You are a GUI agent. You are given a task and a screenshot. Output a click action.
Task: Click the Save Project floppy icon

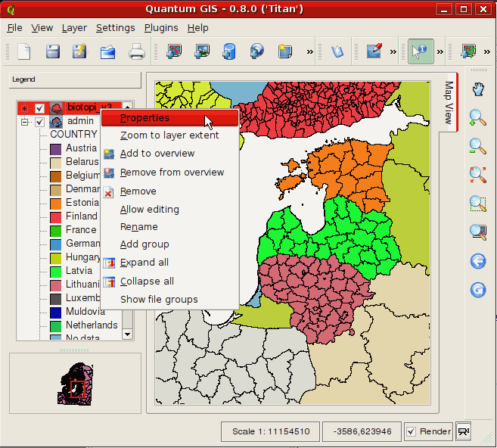tap(53, 51)
